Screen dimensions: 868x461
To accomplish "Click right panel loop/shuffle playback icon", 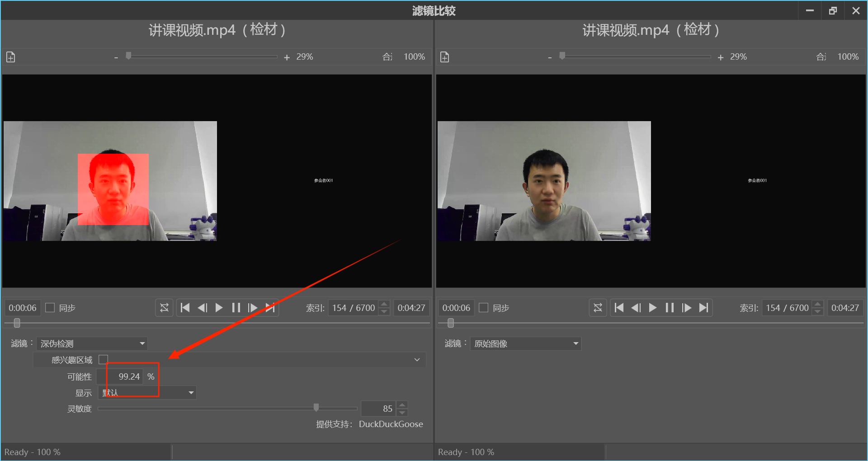I will [598, 308].
